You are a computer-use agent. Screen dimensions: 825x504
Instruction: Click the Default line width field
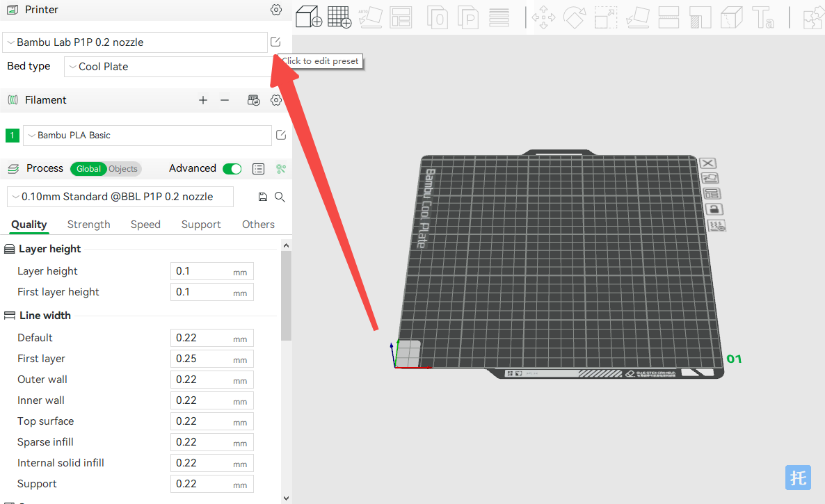click(x=212, y=338)
